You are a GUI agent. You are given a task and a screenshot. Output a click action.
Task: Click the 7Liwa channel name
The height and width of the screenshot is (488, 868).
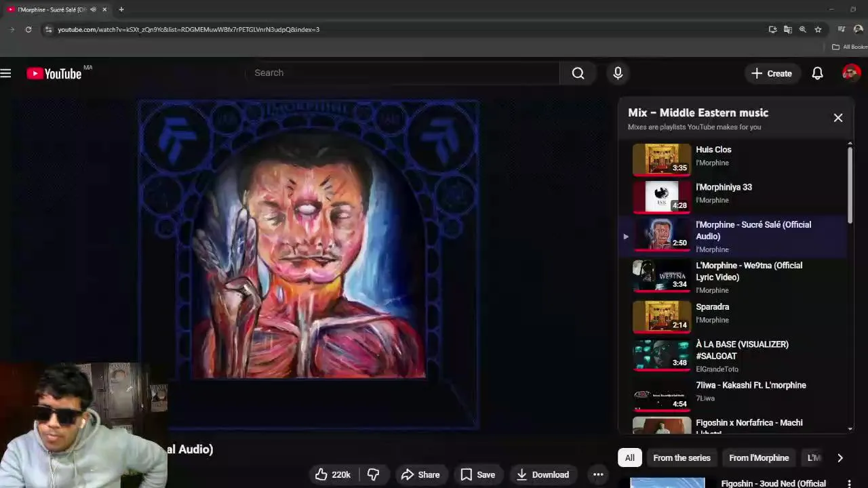(705, 399)
